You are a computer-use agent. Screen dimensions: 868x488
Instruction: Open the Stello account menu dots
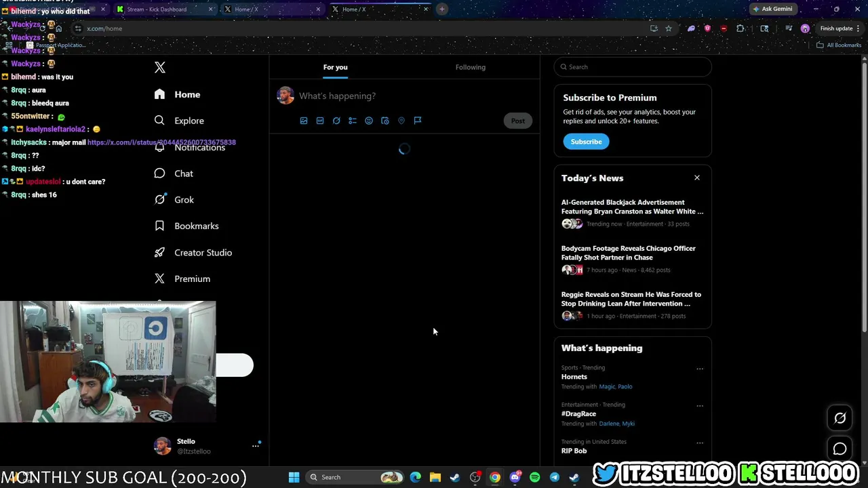coord(256,445)
